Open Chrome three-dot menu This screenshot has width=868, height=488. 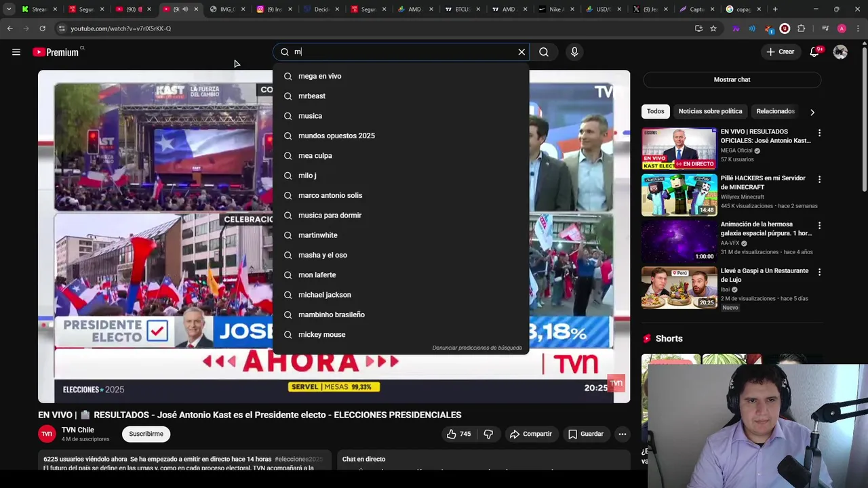pos(858,28)
